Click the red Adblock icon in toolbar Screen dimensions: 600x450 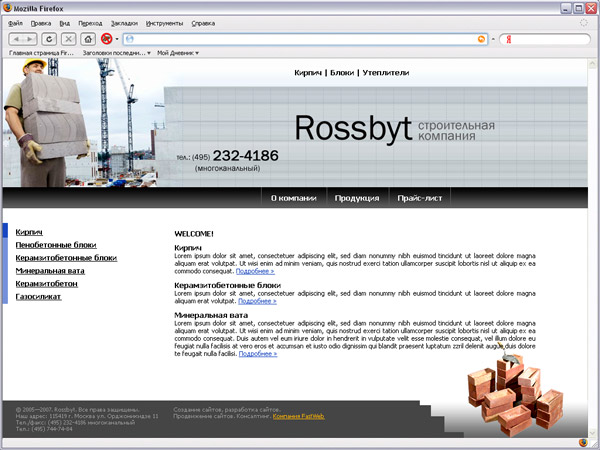tap(106, 38)
